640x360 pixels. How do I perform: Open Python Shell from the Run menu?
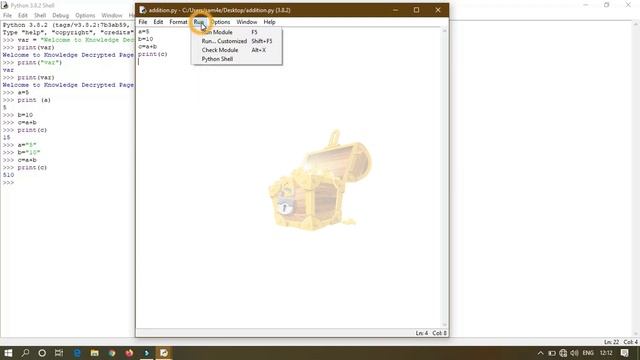click(x=236, y=59)
